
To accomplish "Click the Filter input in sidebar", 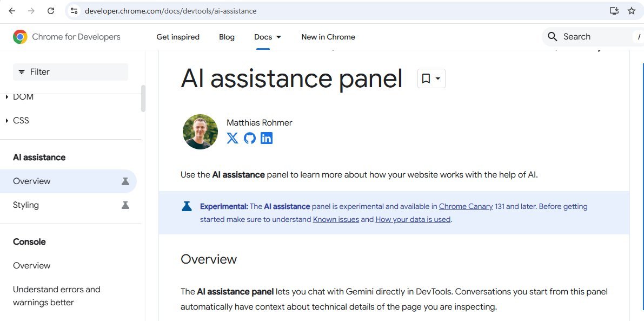I will [x=70, y=72].
